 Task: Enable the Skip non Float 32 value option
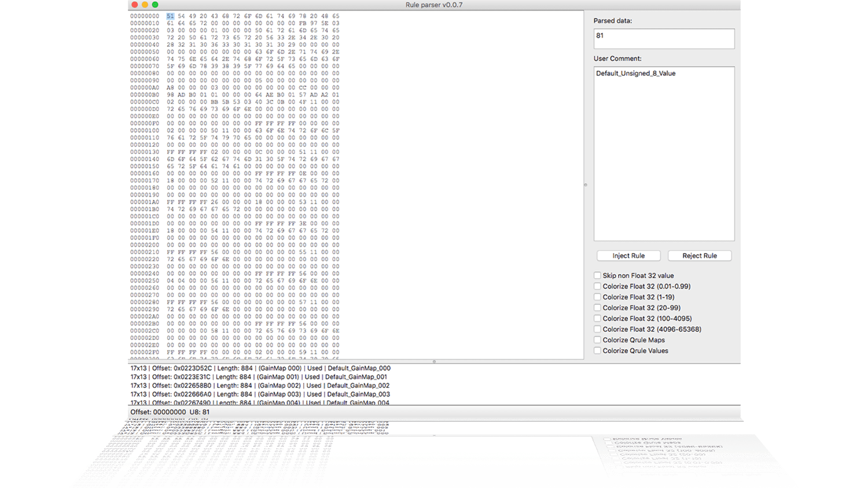(x=597, y=275)
